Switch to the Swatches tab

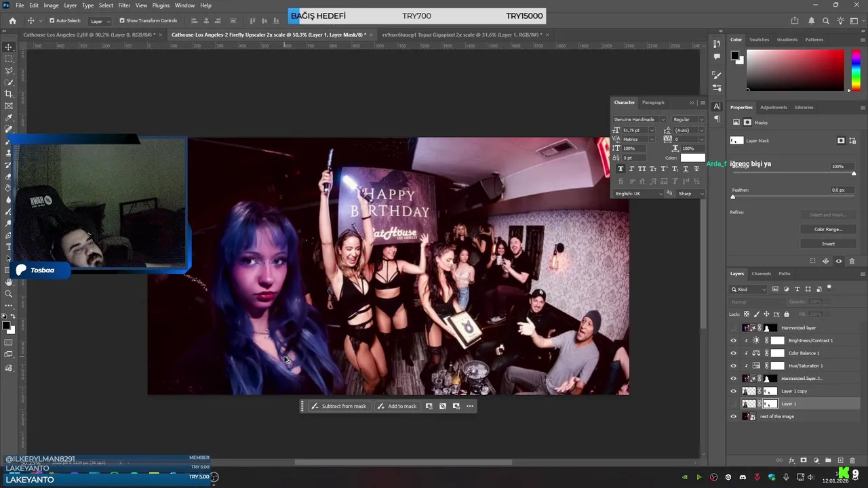click(759, 39)
